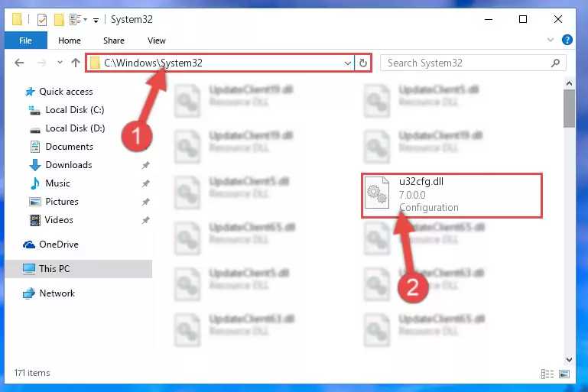Expand the ribbon with the chevron
The image size is (588, 392).
[550, 40]
